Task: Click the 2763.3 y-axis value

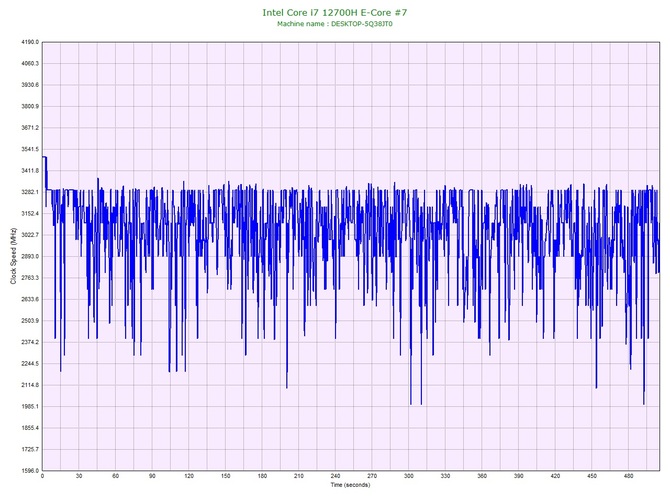Action: click(x=30, y=278)
